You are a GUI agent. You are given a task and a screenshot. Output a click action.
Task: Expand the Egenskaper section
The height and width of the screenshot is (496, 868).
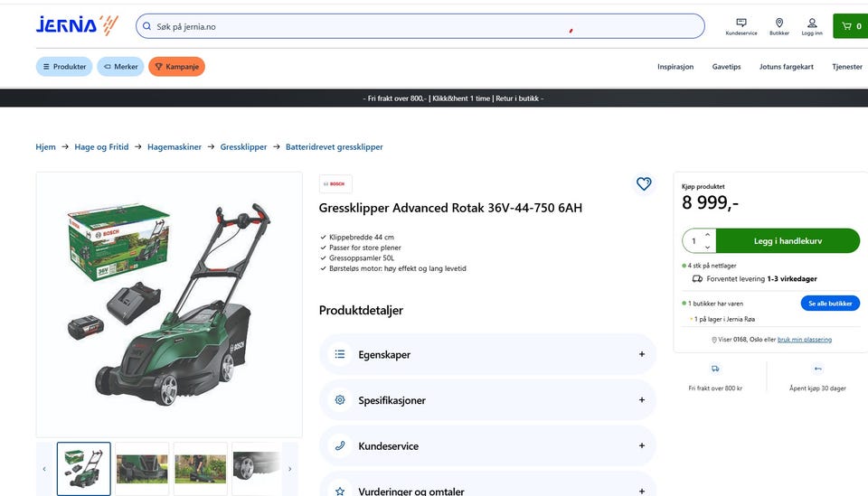tap(487, 354)
